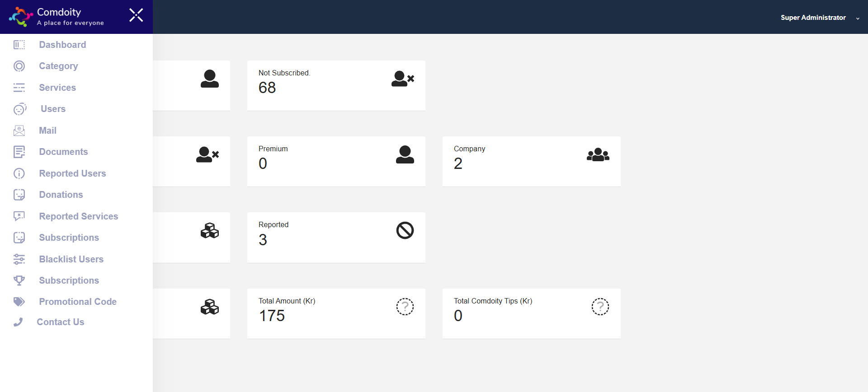Screen dimensions: 868x392
Task: Click the Services list icon
Action: click(19, 88)
